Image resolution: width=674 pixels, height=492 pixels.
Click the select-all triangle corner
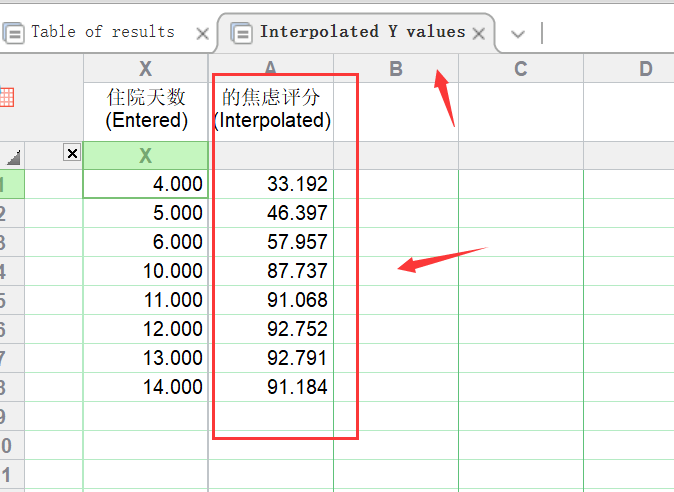[x=13, y=158]
